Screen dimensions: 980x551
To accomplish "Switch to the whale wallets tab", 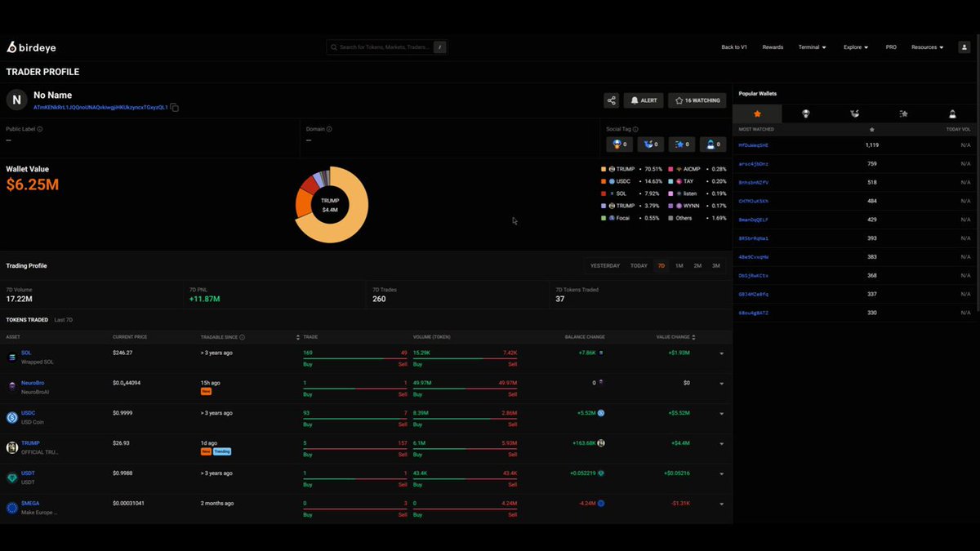I will [854, 114].
